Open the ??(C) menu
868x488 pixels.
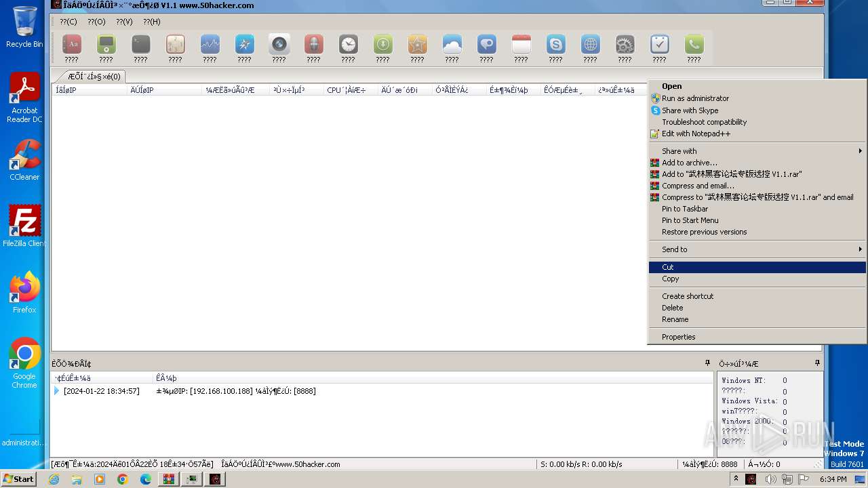pyautogui.click(x=68, y=22)
